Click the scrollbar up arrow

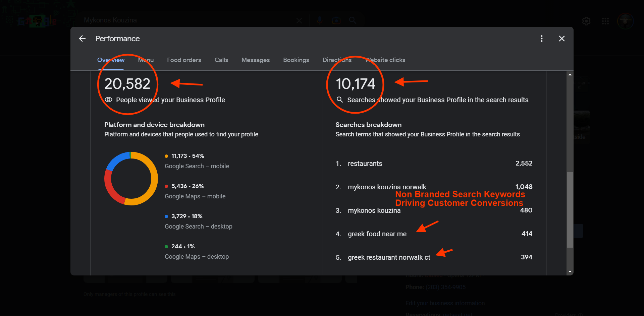pyautogui.click(x=570, y=74)
